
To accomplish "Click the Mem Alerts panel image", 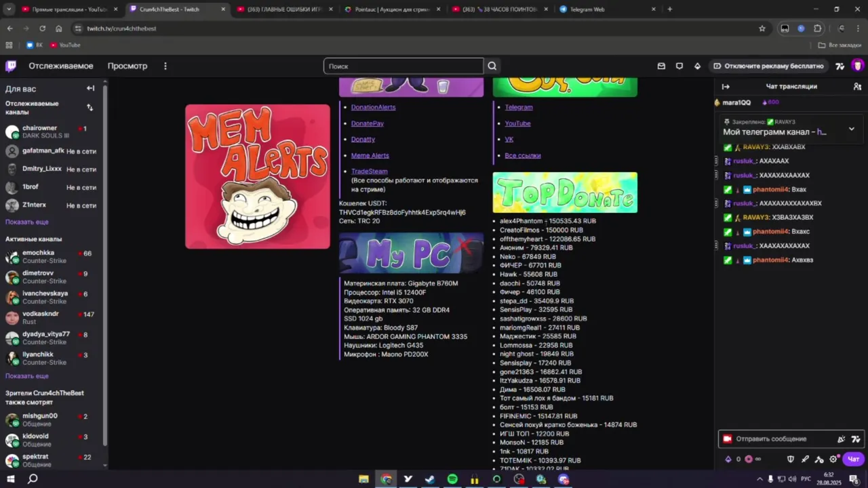I will coord(258,176).
